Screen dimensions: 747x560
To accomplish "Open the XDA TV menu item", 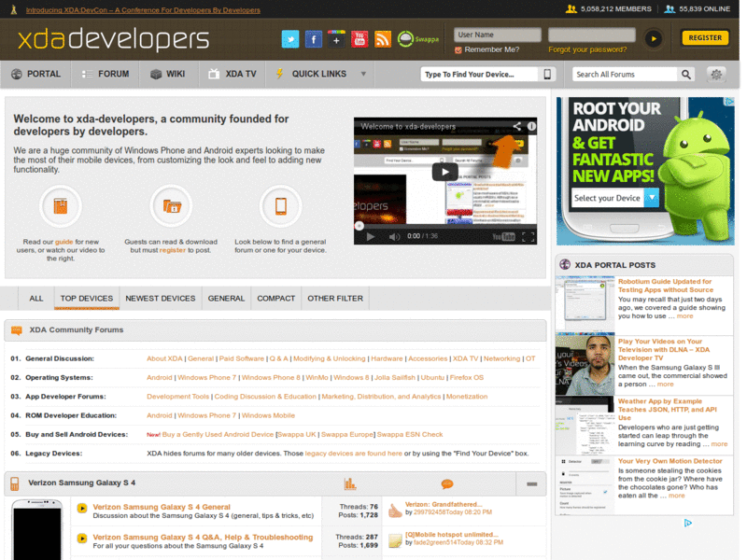I will (x=233, y=74).
